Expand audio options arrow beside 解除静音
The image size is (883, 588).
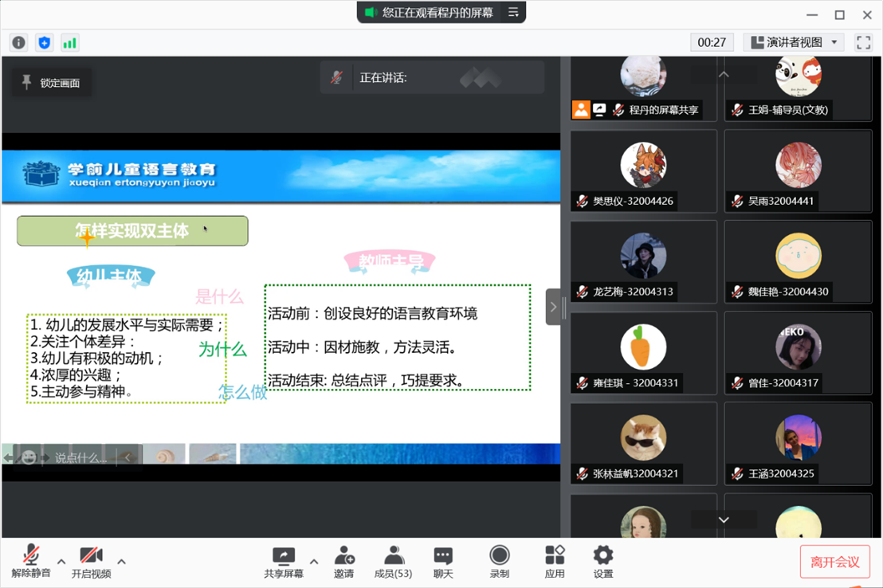click(x=61, y=561)
